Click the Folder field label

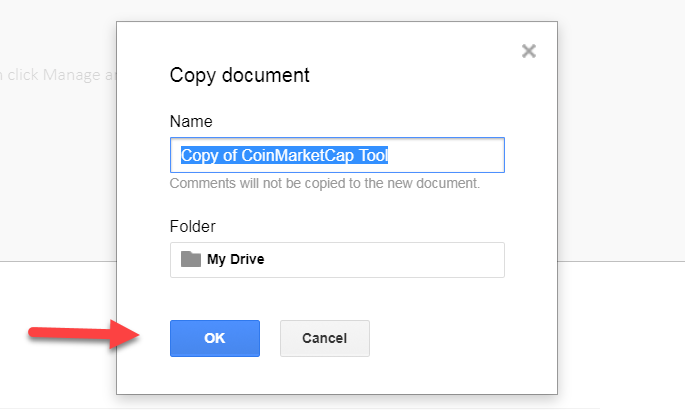(193, 226)
